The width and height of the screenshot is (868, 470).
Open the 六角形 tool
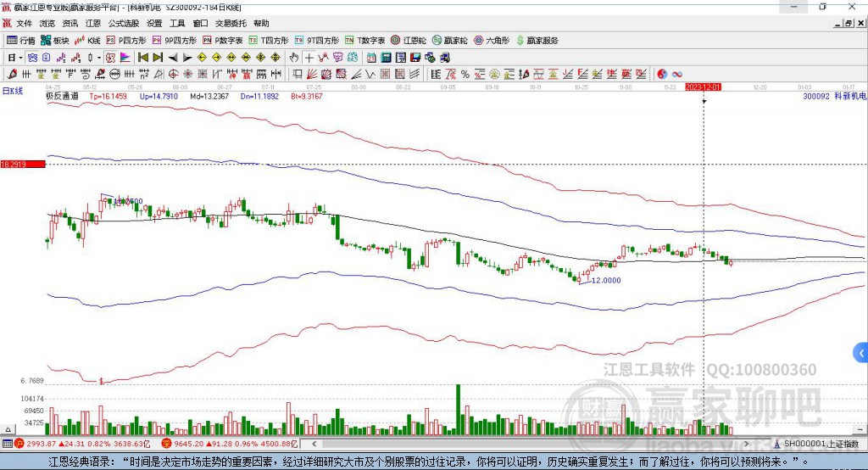coord(492,41)
